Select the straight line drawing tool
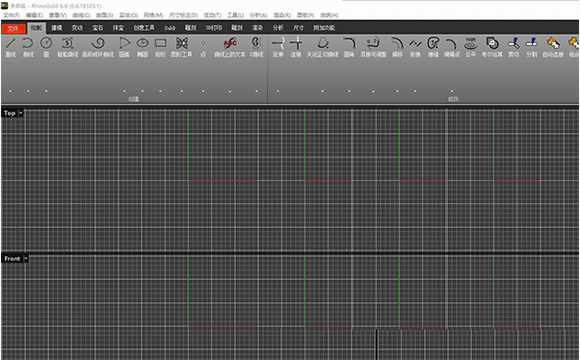 (x=10, y=43)
